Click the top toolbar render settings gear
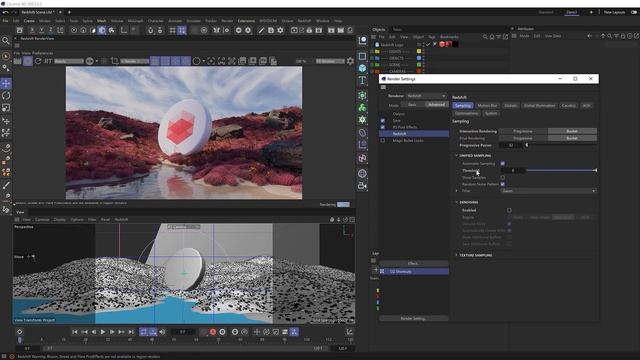The height and width of the screenshot is (360, 640). click(280, 30)
